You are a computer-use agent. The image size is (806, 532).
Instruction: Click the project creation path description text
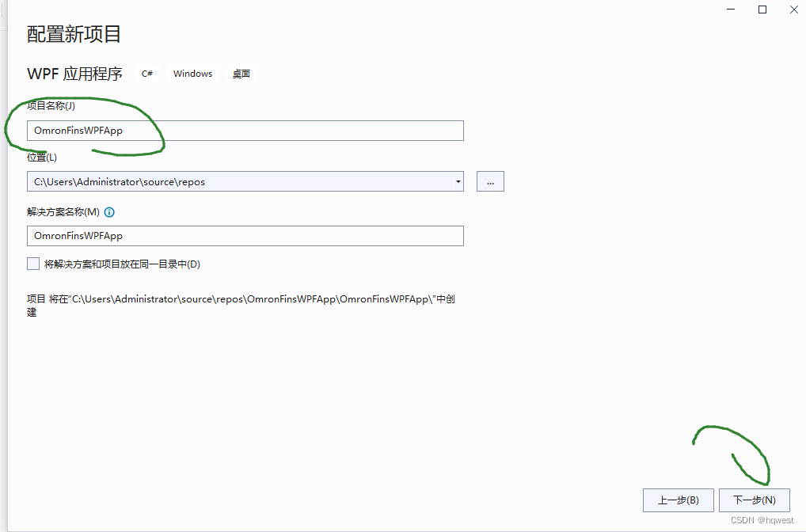[x=241, y=306]
